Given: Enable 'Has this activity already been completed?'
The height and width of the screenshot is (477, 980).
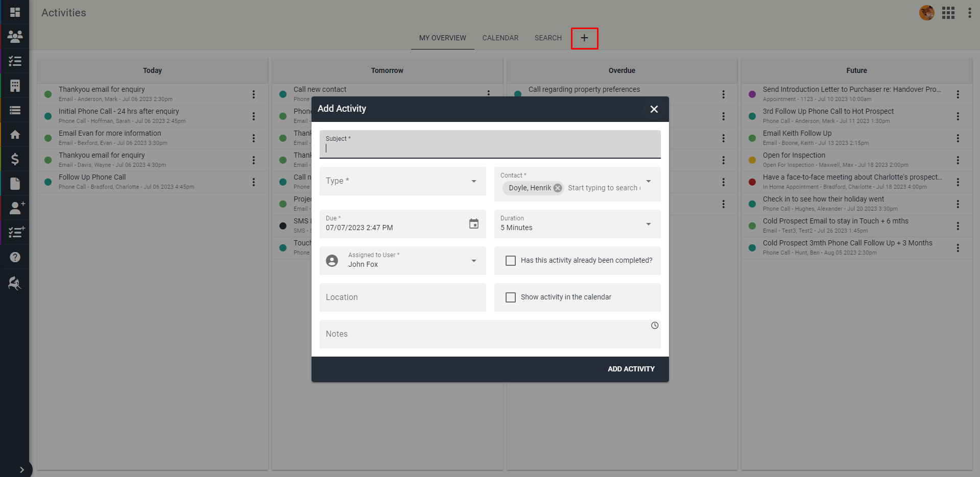Looking at the screenshot, I should click(510, 260).
